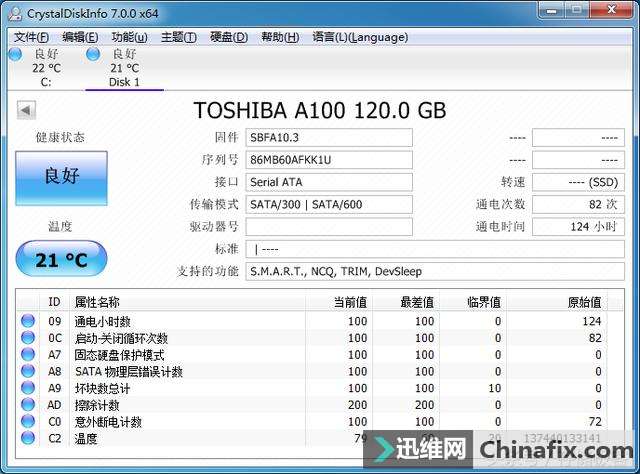Select the SATA 物理层错误计数 attribute row
640x474 pixels.
[312, 372]
